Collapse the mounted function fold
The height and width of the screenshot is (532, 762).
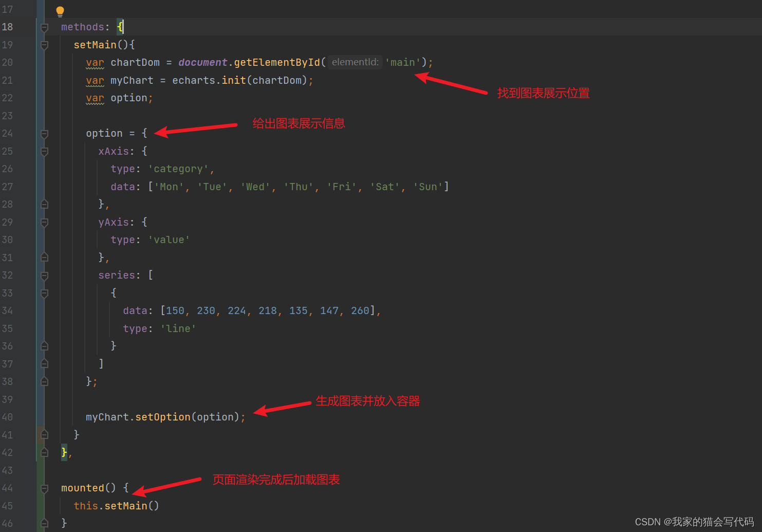[44, 488]
